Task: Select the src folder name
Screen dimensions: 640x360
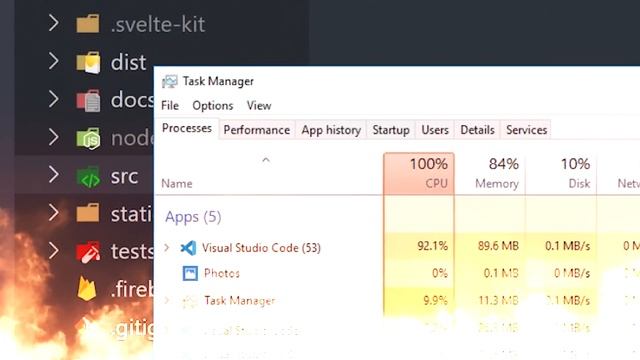Action: pos(124,176)
